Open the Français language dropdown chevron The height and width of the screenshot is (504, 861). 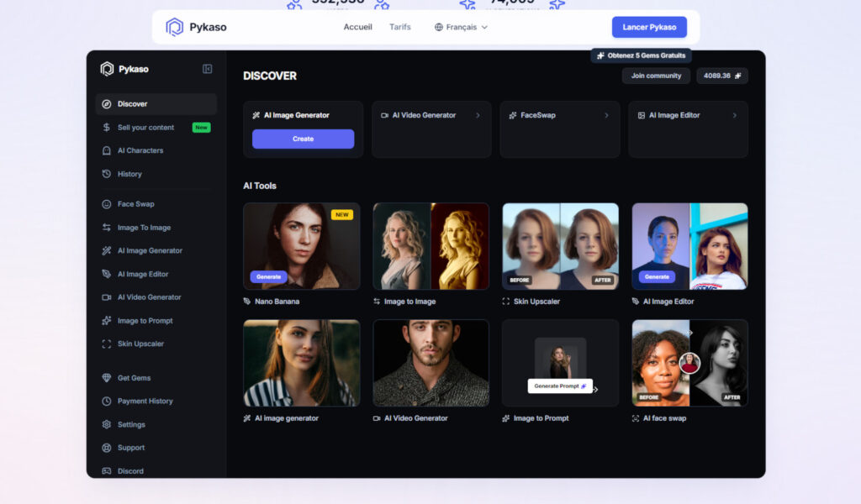coord(484,27)
